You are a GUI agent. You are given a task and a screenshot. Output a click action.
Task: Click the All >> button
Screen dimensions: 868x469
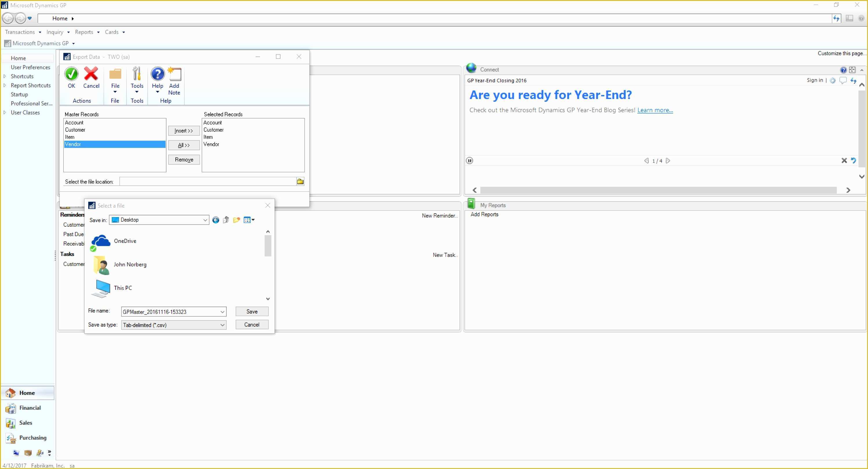point(184,145)
